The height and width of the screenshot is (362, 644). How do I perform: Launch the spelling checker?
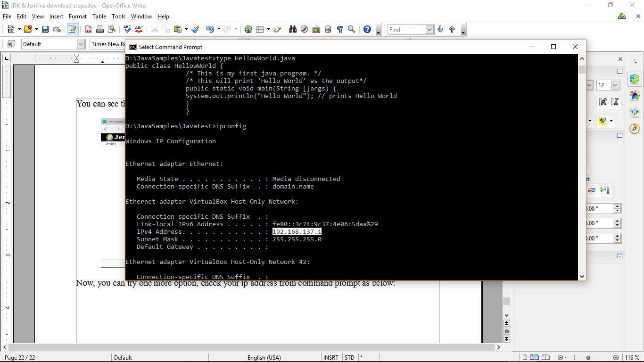tap(127, 29)
